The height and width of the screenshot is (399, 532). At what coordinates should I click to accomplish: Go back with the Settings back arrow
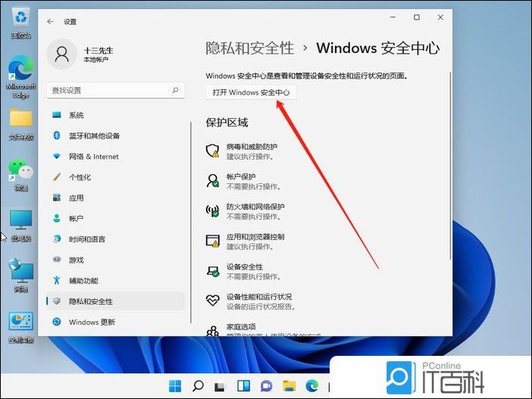tap(50, 22)
